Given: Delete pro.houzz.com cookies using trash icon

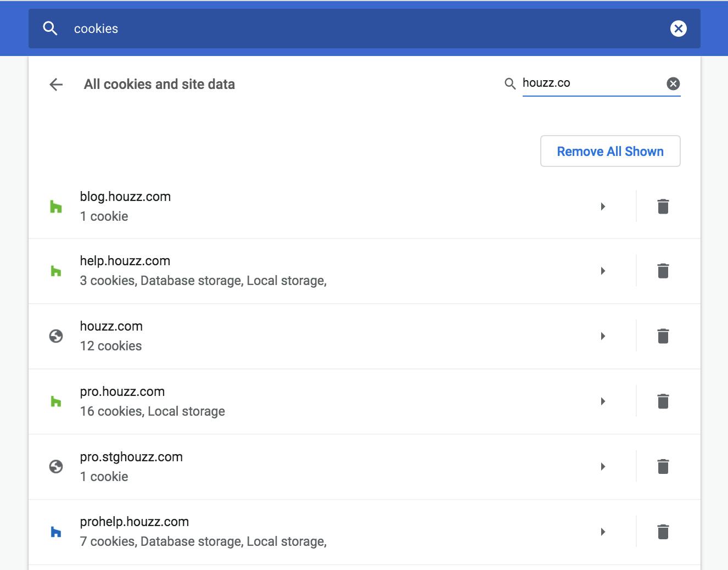Looking at the screenshot, I should coord(663,401).
